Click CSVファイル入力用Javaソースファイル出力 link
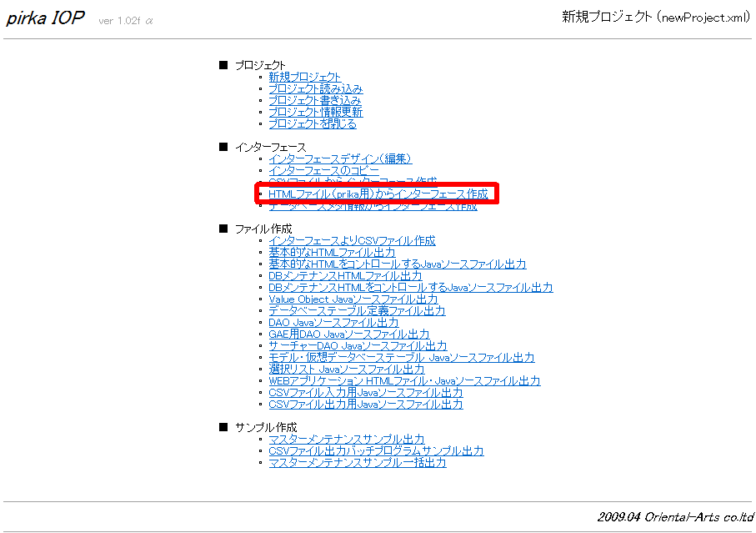Screen dimensions: 756x533 tap(365, 393)
